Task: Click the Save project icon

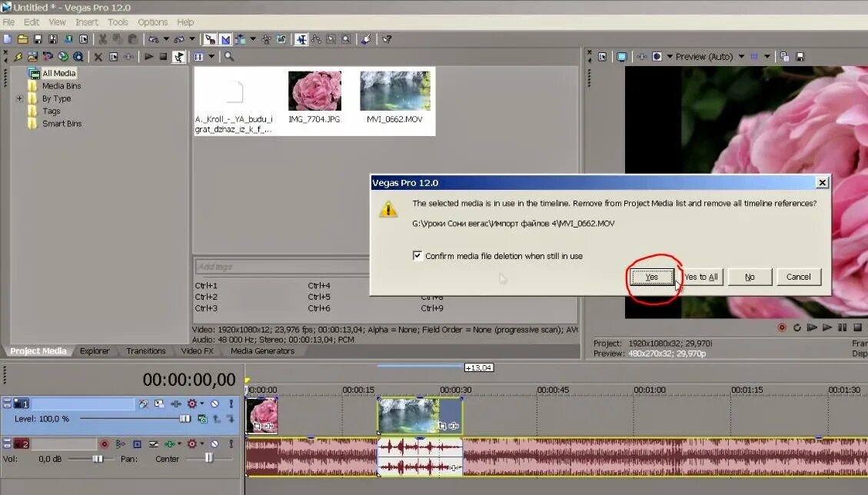Action: (38, 39)
